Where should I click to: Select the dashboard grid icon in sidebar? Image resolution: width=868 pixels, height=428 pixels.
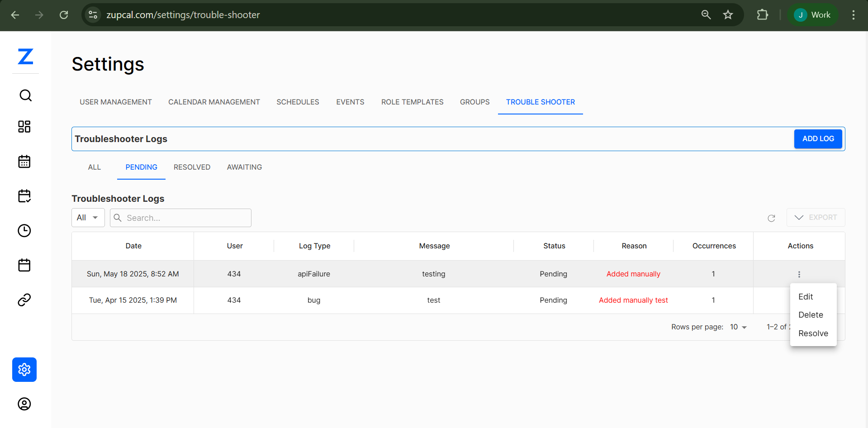(24, 127)
